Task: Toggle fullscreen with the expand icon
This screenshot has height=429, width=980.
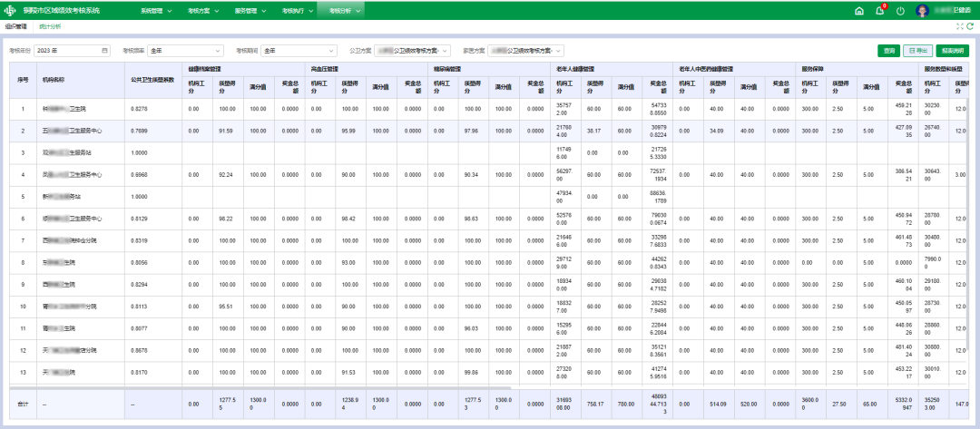Action: [960, 27]
